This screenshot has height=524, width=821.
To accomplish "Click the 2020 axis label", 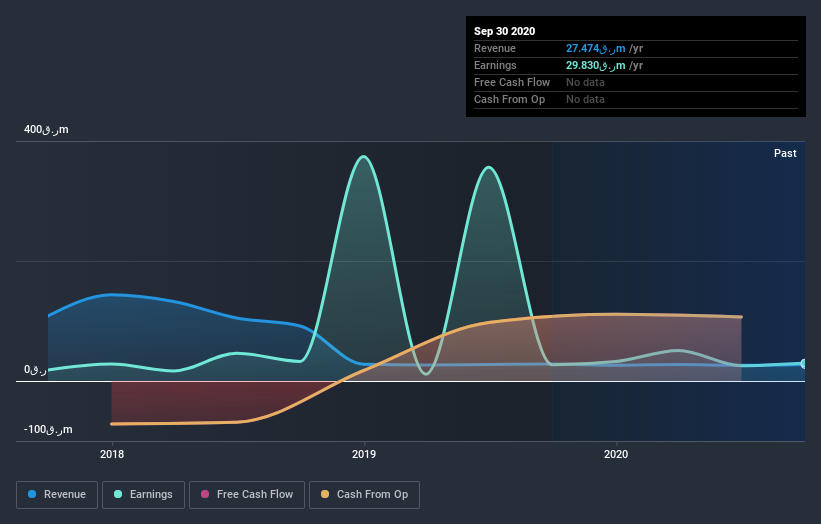I will click(x=616, y=454).
